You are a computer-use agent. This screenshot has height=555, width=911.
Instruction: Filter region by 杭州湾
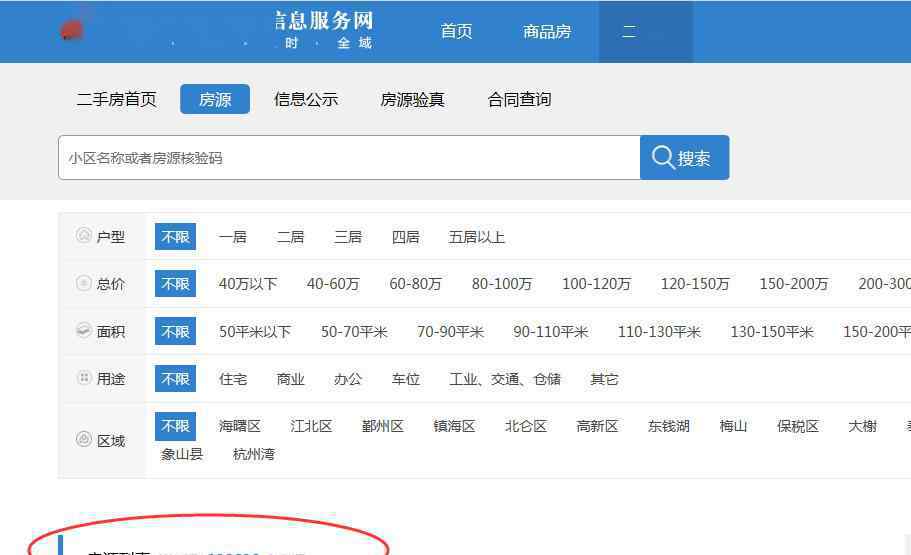pyautogui.click(x=253, y=454)
